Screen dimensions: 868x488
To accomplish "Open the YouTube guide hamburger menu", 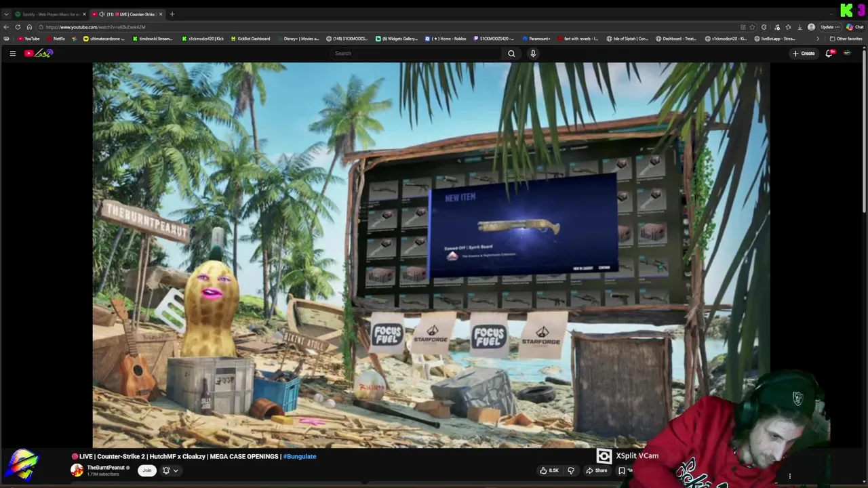I will click(x=12, y=54).
